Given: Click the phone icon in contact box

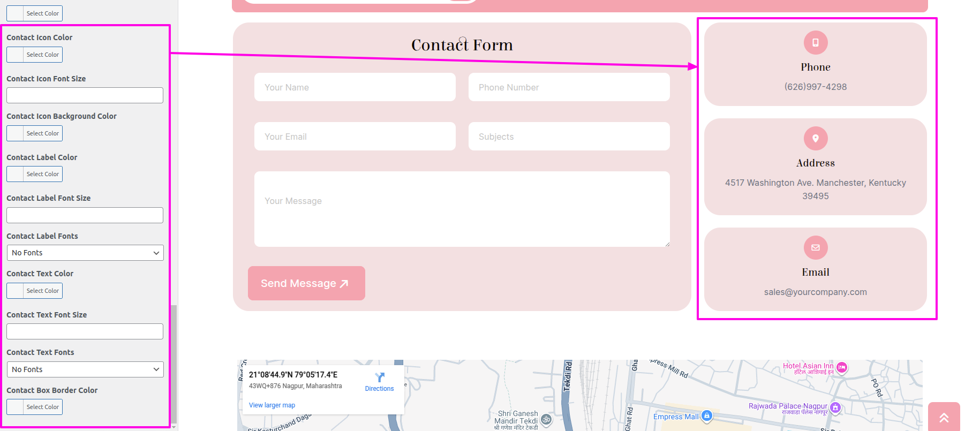Looking at the screenshot, I should [x=815, y=43].
